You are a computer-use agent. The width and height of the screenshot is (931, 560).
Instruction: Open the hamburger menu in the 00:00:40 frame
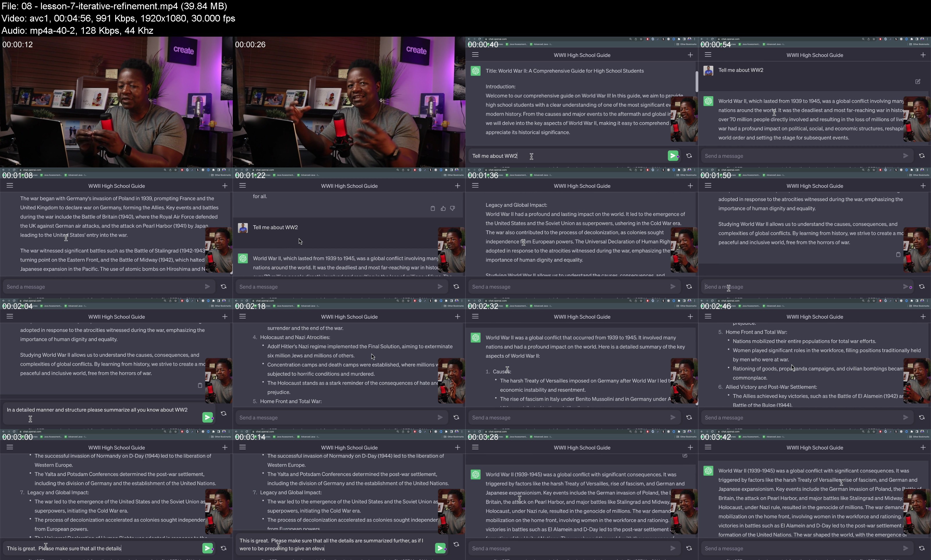(x=475, y=55)
